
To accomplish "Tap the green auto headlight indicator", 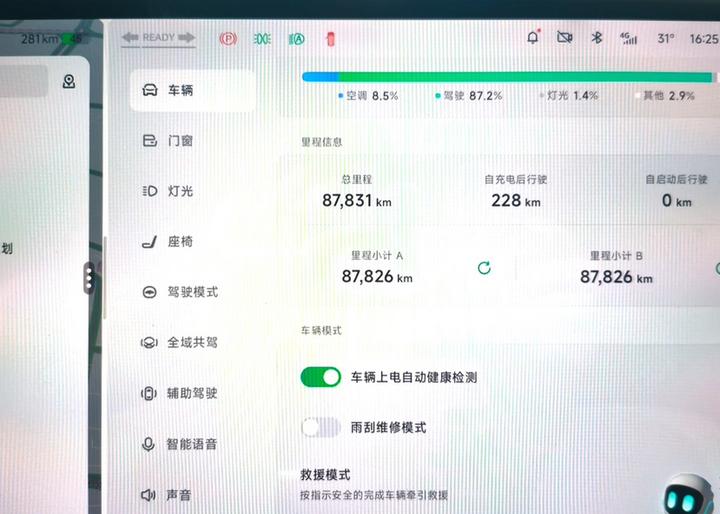I will click(297, 40).
